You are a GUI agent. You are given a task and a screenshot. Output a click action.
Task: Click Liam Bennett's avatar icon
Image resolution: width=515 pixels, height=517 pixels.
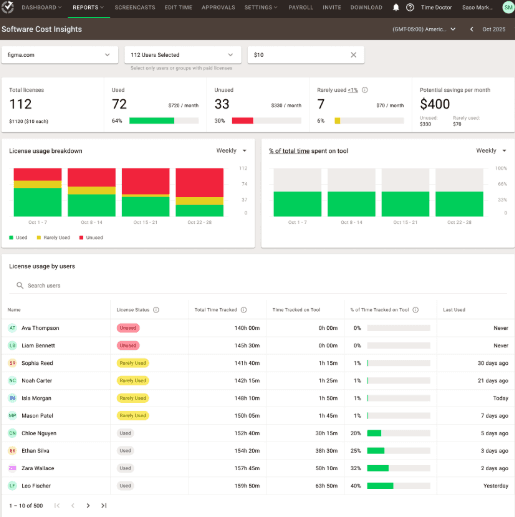12,346
